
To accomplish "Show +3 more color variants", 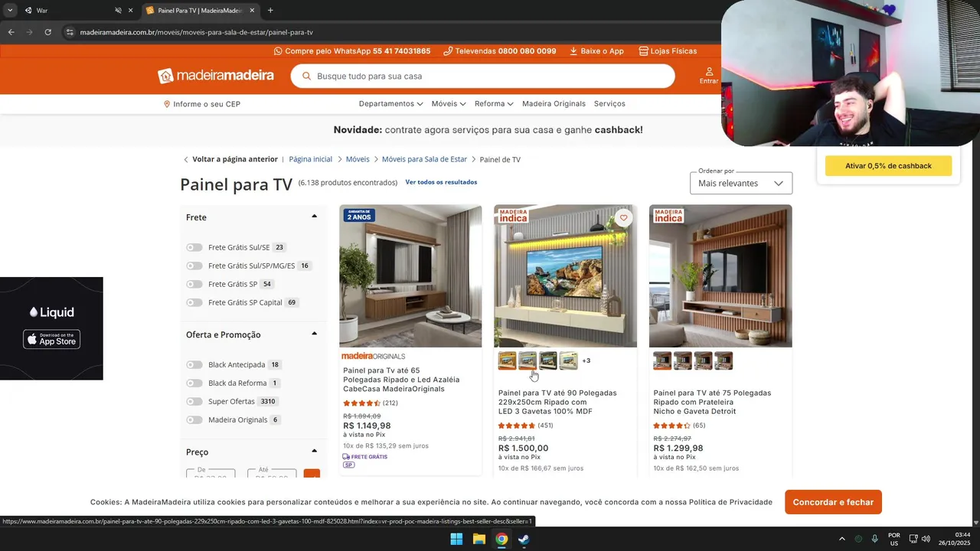I will 586,360.
